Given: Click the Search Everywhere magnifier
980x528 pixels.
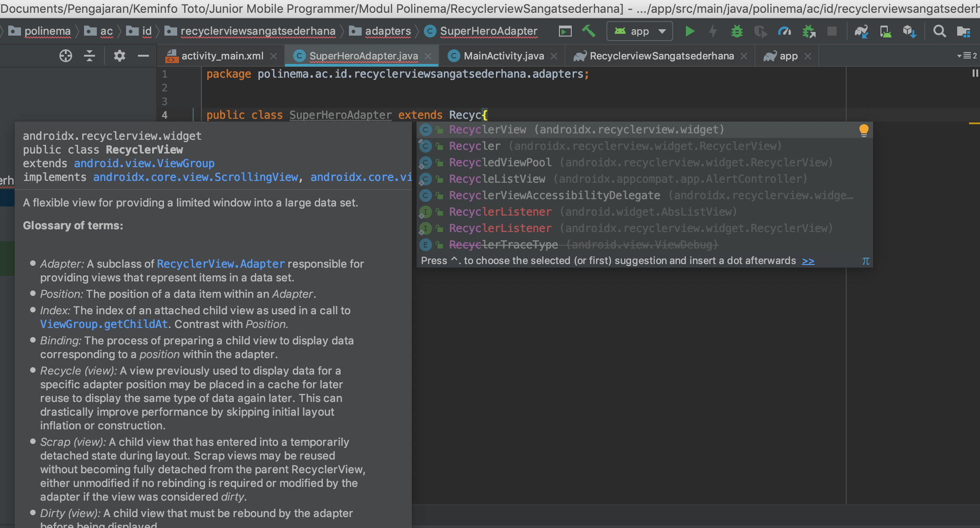Looking at the screenshot, I should pos(938,31).
